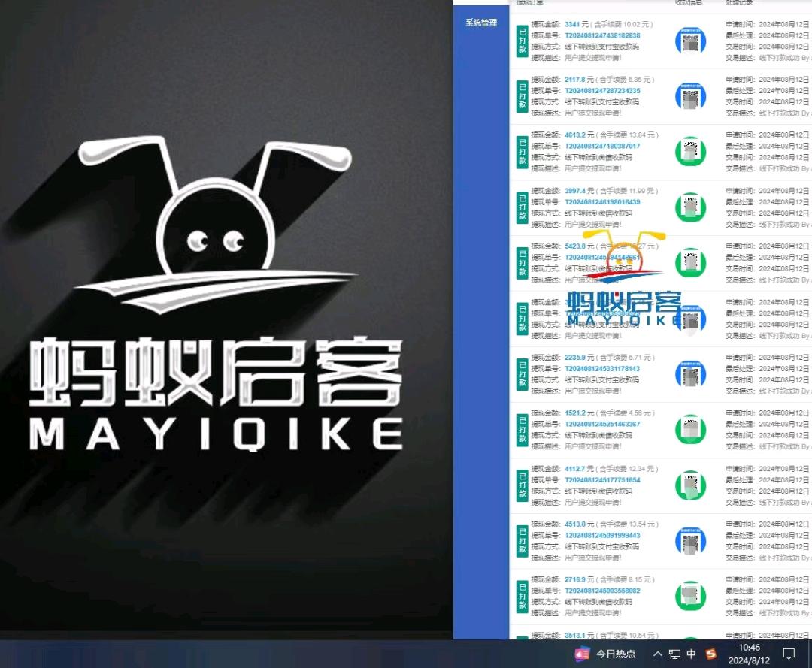Screen dimensions: 812x668
Task: Click the withdrawal amount 4613.2 元
Action: click(x=580, y=135)
